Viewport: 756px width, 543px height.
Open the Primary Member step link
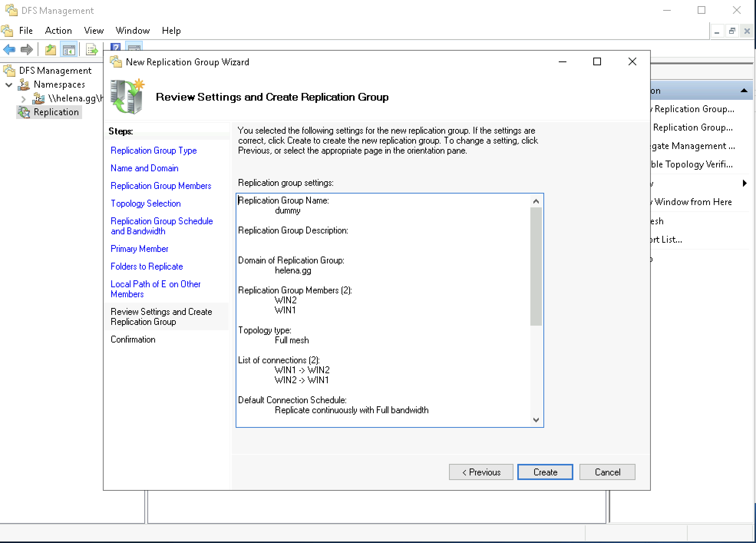pyautogui.click(x=139, y=249)
